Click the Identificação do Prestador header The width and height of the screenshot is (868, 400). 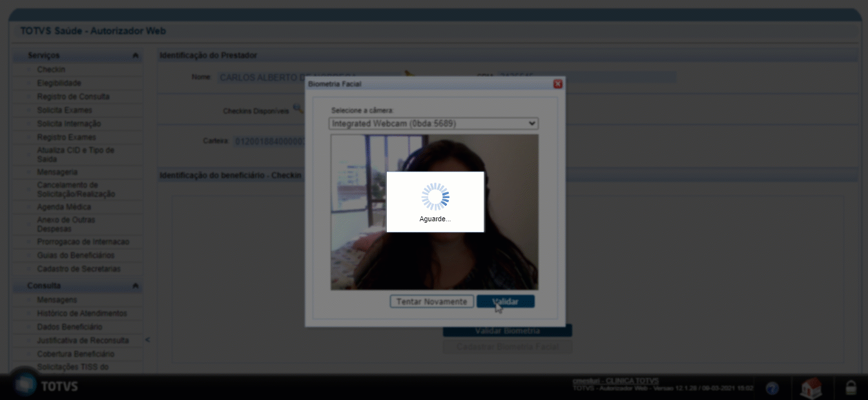click(208, 56)
